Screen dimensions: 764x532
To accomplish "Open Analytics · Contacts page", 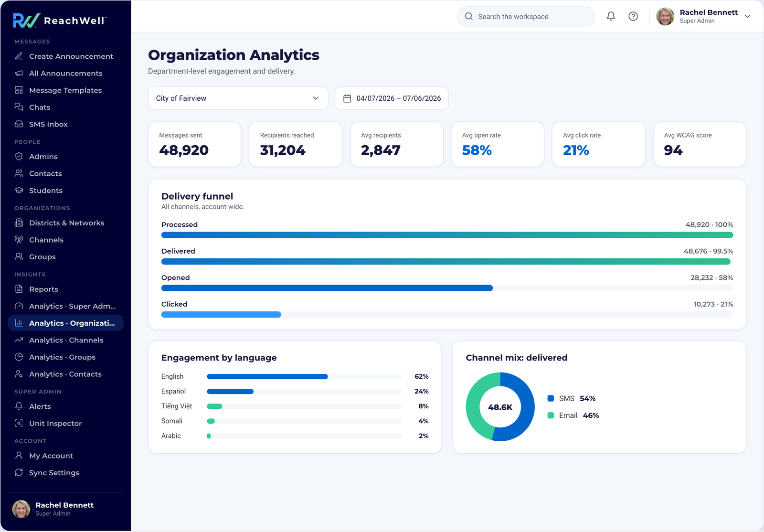I will (x=66, y=374).
